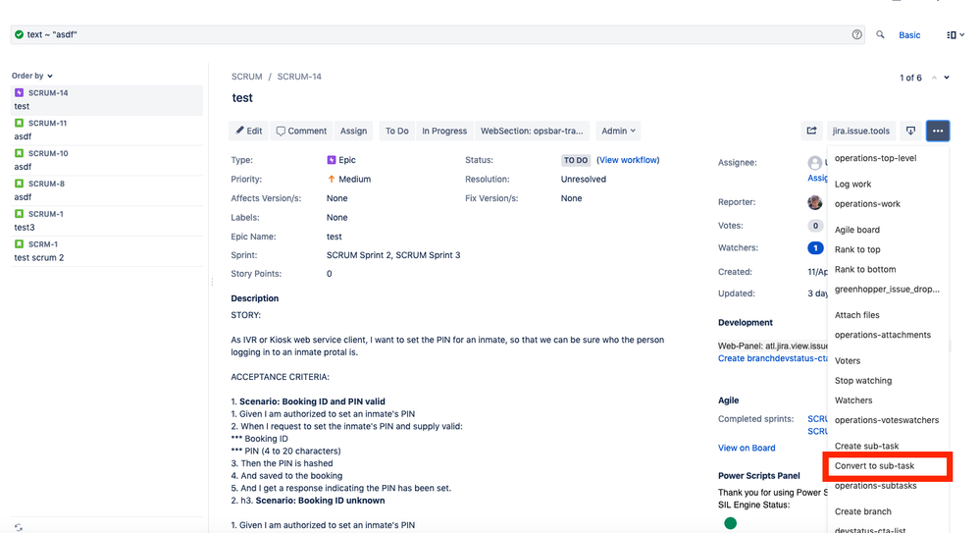Click the watchers count badge

pos(815,247)
